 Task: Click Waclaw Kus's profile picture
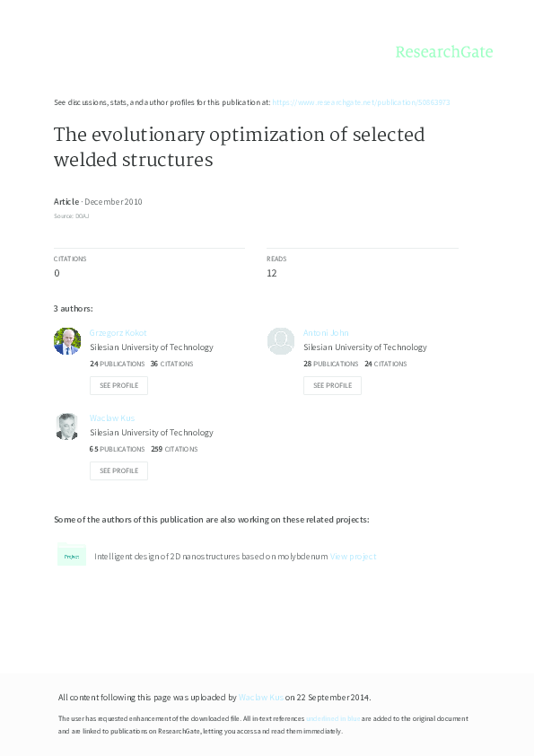(66, 426)
